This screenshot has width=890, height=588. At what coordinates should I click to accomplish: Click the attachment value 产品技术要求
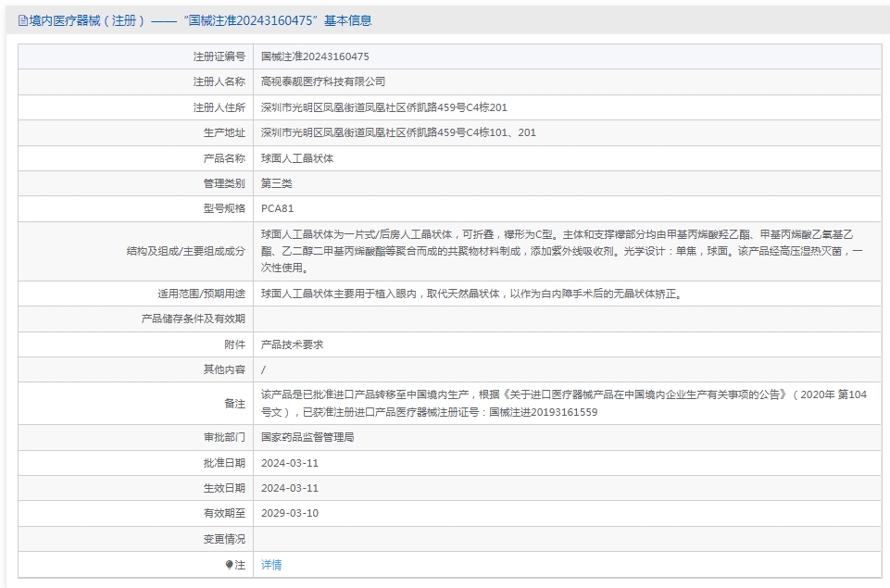(x=293, y=344)
